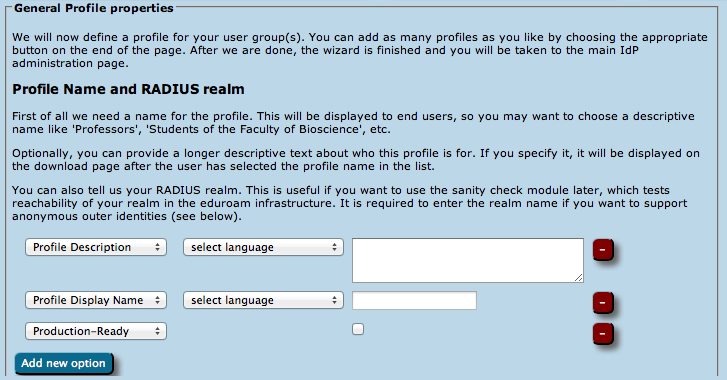Image resolution: width=727 pixels, height=380 pixels.
Task: Delete the Profile Display Name row
Action: [x=603, y=303]
